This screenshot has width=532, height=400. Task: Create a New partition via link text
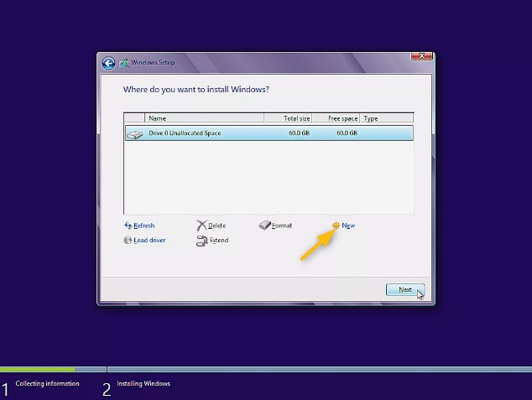click(348, 226)
